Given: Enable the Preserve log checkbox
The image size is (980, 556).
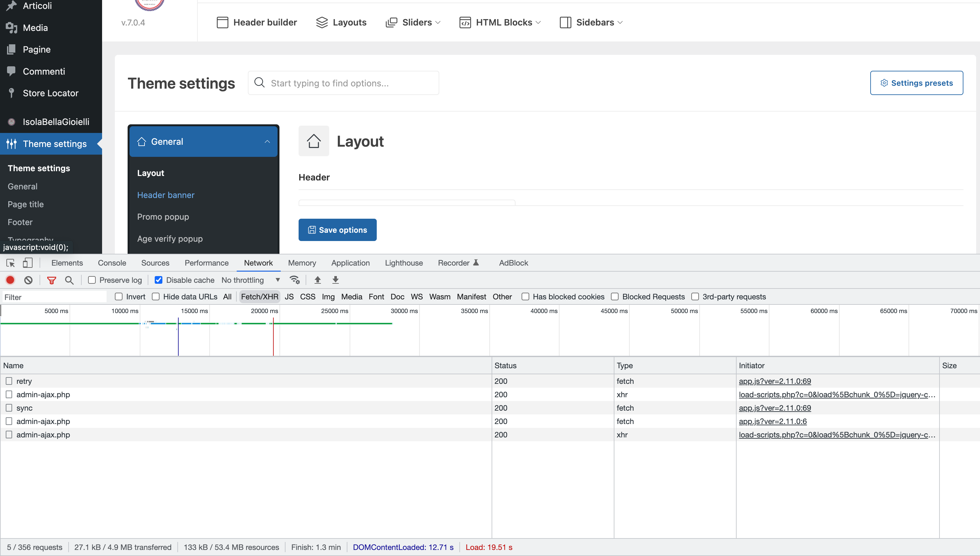Looking at the screenshot, I should (92, 280).
